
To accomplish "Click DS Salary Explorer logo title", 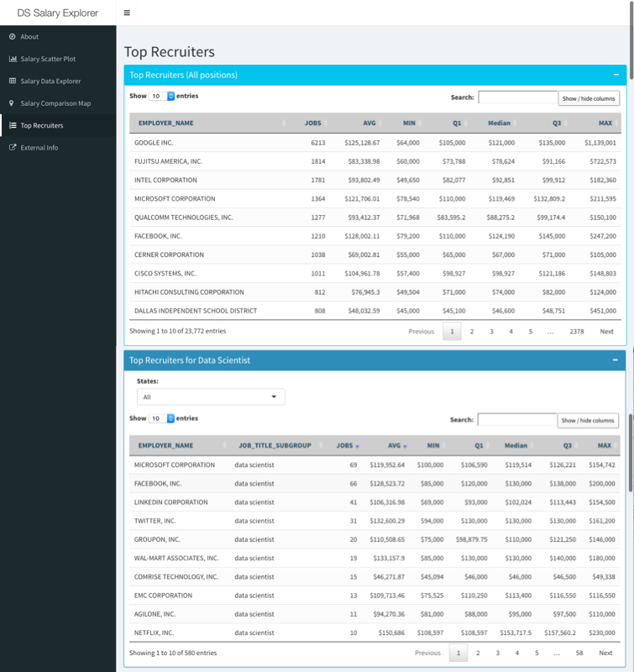I will 58,13.
